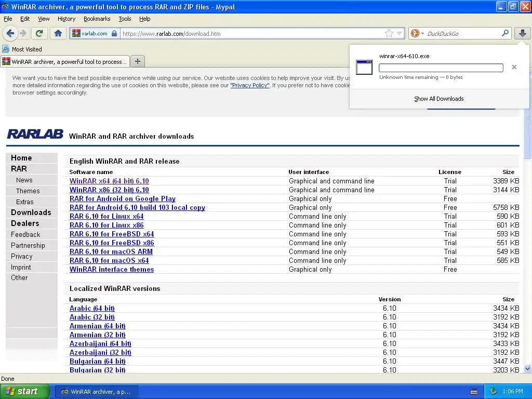
Task: Click the winrar-x64-610.exe file icon
Action: (x=364, y=67)
